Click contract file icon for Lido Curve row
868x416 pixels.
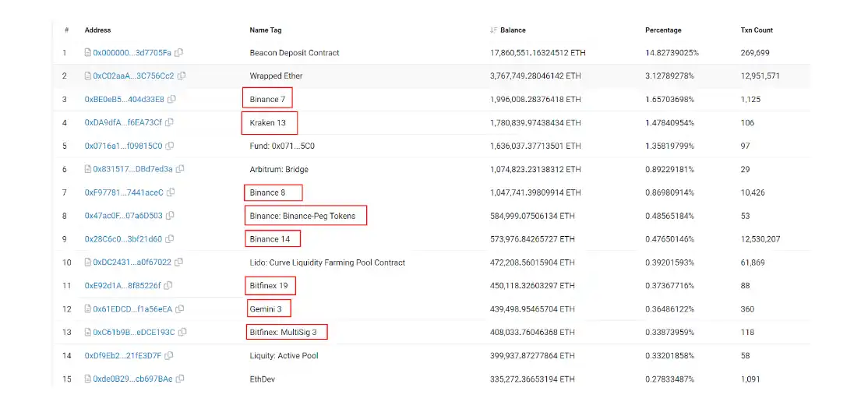[x=87, y=263]
